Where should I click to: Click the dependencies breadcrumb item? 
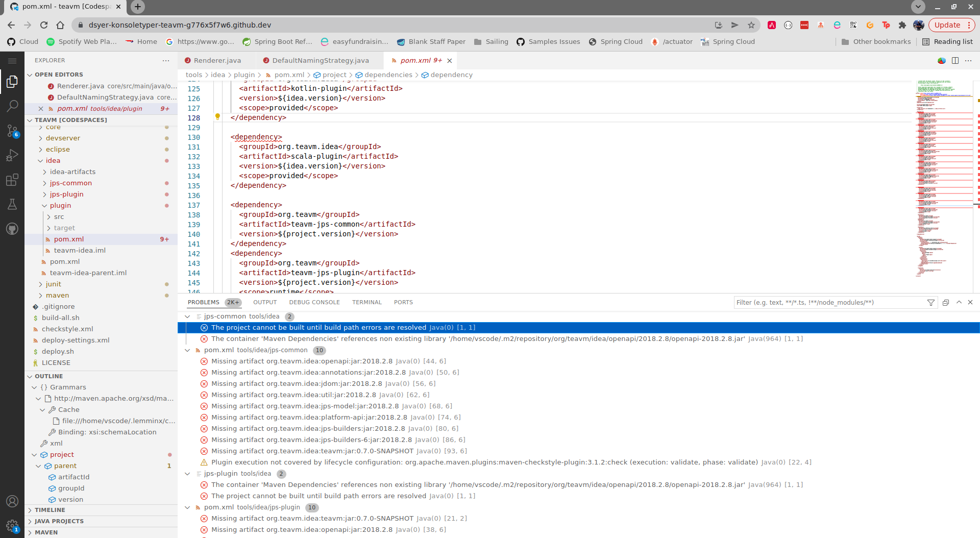click(x=388, y=75)
